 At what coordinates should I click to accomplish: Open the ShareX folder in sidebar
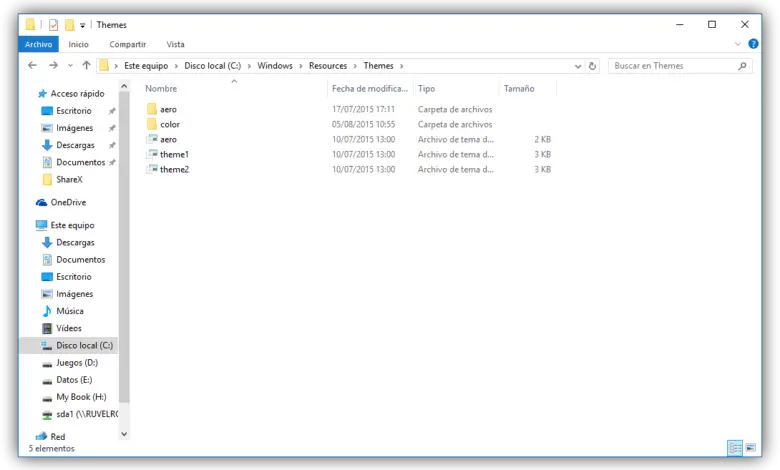point(69,180)
